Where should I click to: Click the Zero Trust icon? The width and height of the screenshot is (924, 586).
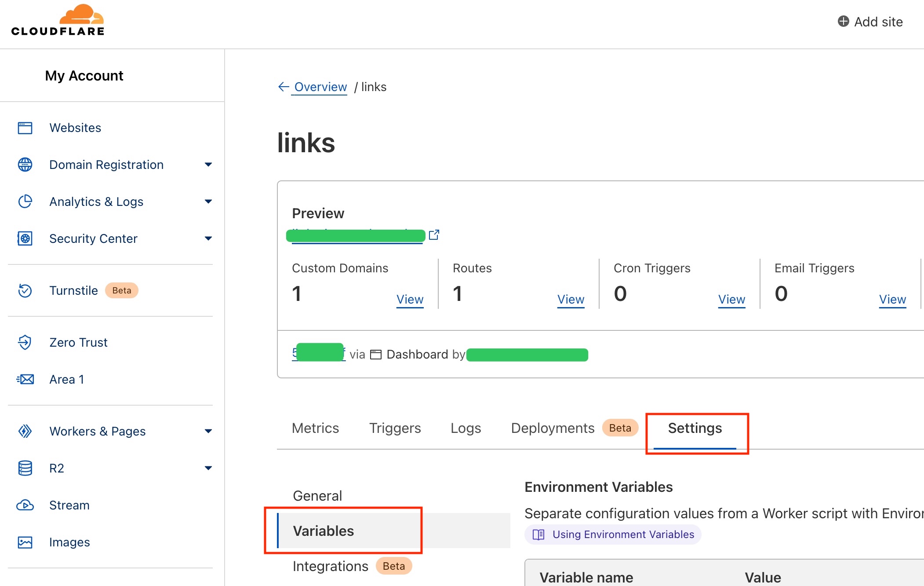click(x=25, y=342)
